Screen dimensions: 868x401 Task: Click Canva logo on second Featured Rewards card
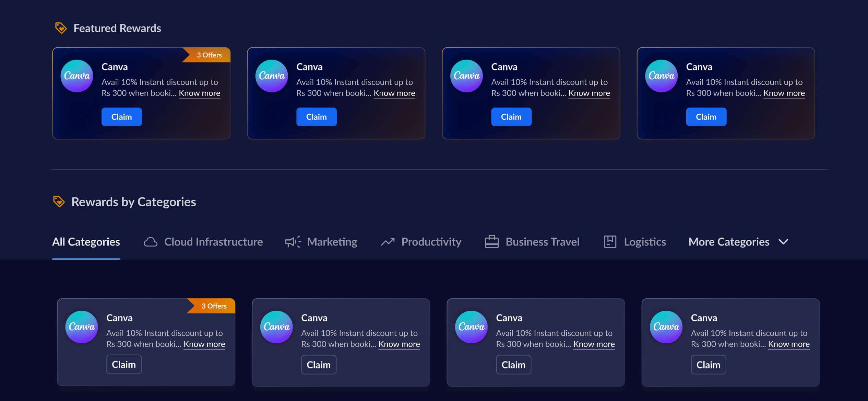272,76
